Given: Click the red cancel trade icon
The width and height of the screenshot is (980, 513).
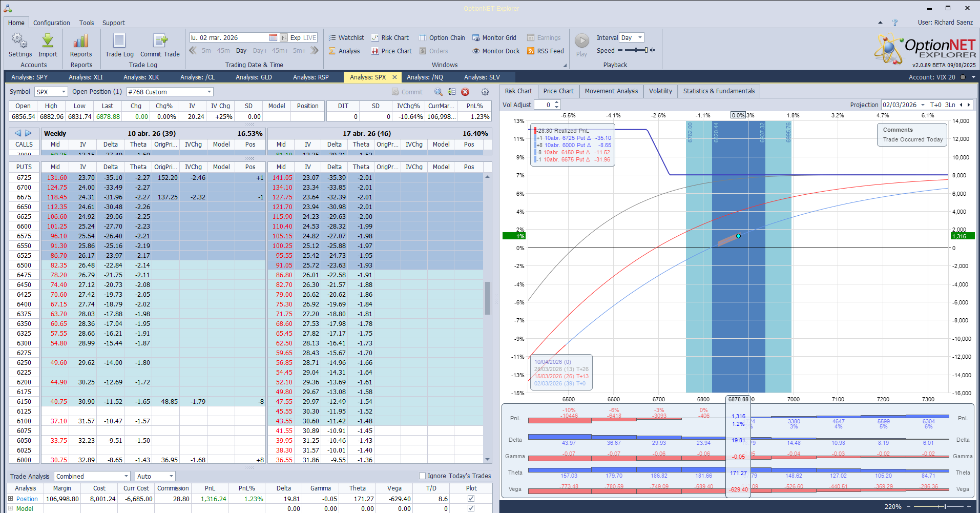Looking at the screenshot, I should click(x=465, y=92).
